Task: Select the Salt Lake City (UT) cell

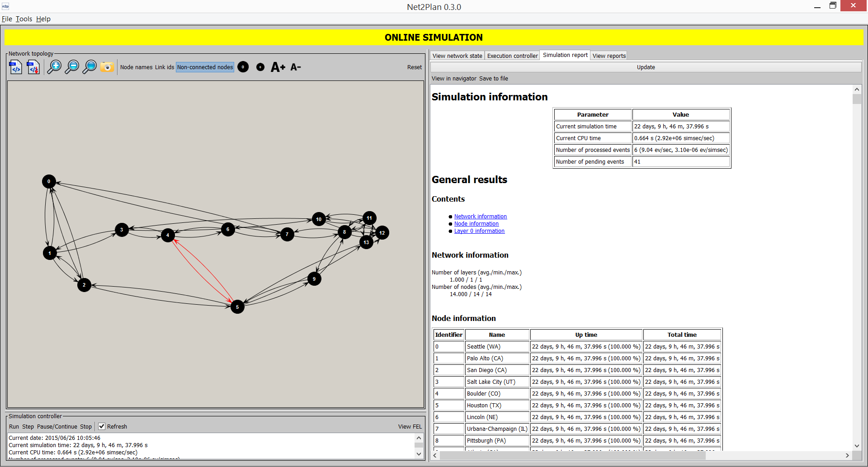Action: 497,382
